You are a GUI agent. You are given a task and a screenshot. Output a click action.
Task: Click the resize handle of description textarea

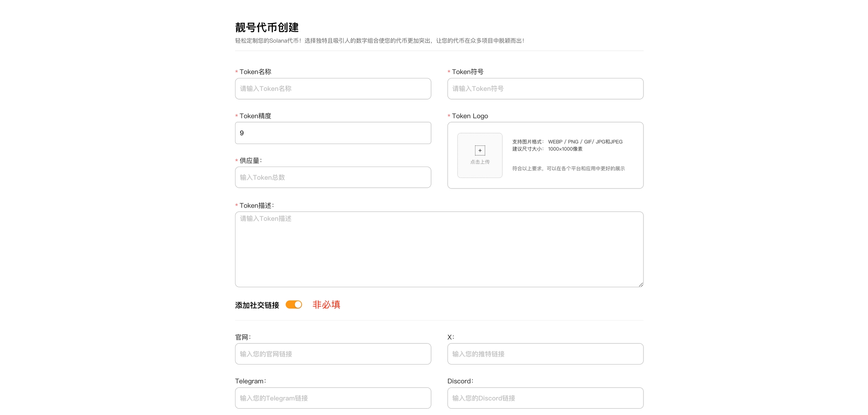click(641, 285)
